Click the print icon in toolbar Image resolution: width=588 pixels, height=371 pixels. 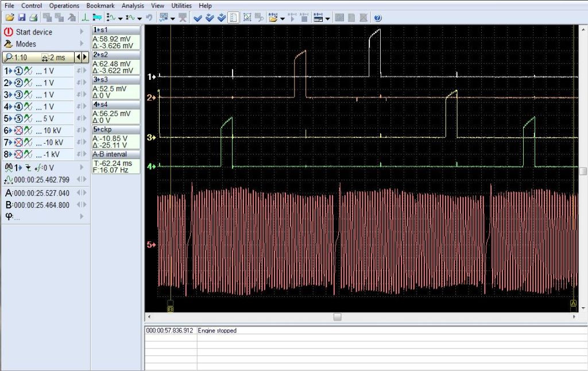[33, 18]
